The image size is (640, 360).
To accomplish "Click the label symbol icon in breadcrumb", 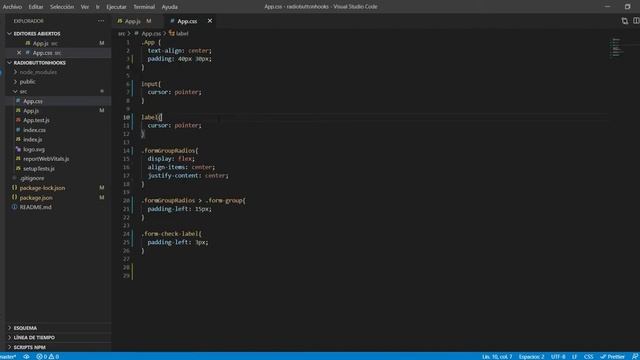I will coord(172,33).
